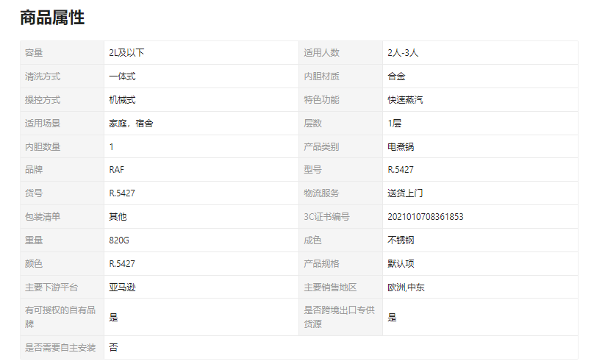Click the 成色 value 不锈钢
Image resolution: width=594 pixels, height=364 pixels.
click(401, 240)
